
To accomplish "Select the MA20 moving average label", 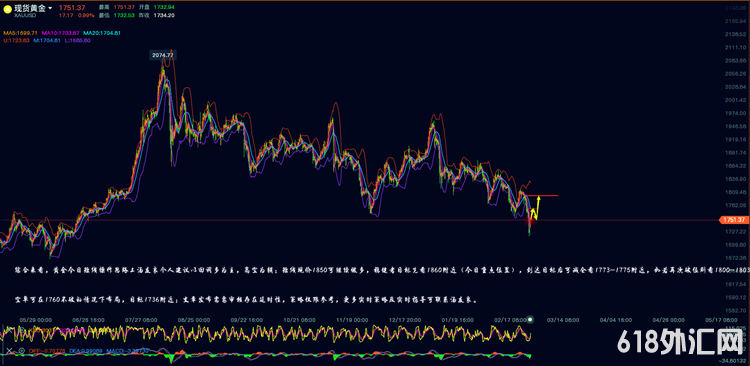I will pyautogui.click(x=102, y=33).
